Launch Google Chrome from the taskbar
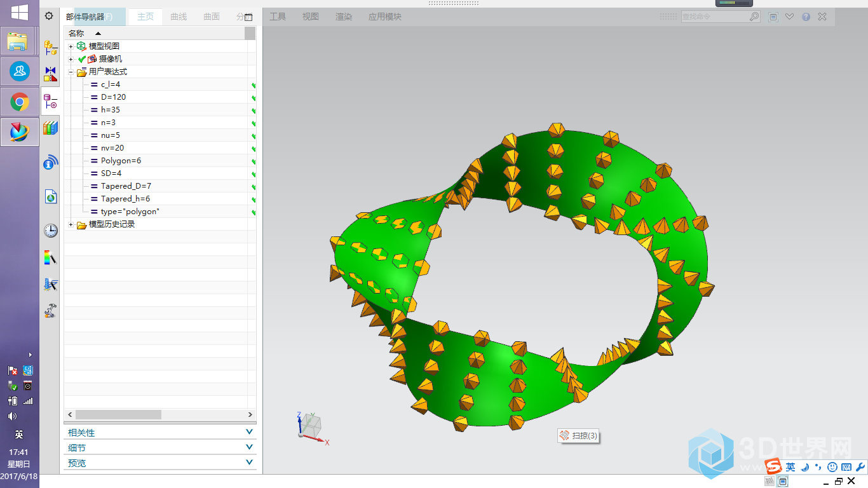The width and height of the screenshot is (868, 488). point(20,102)
